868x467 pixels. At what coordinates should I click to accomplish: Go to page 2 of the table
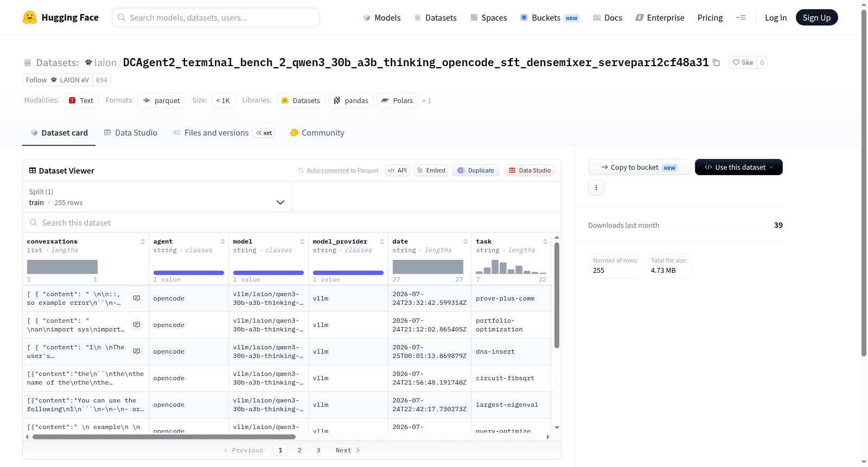[299, 450]
